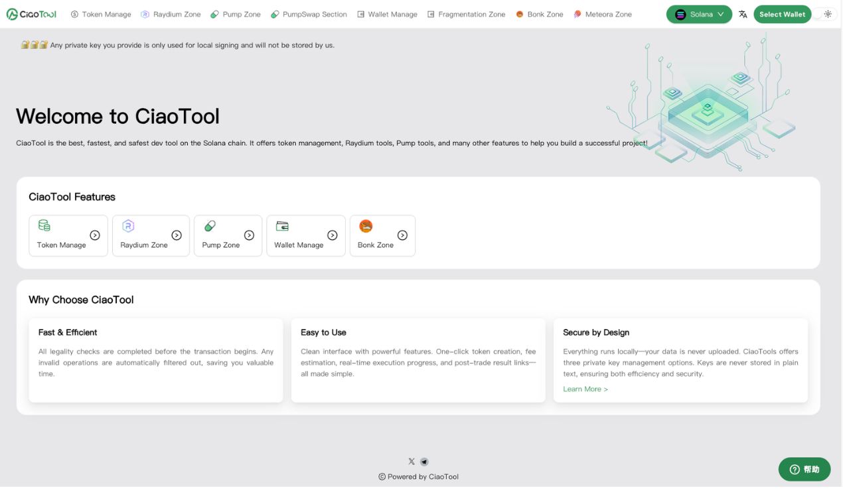Click the Welcome to CiaoTool title
This screenshot has width=843, height=504.
(x=117, y=116)
